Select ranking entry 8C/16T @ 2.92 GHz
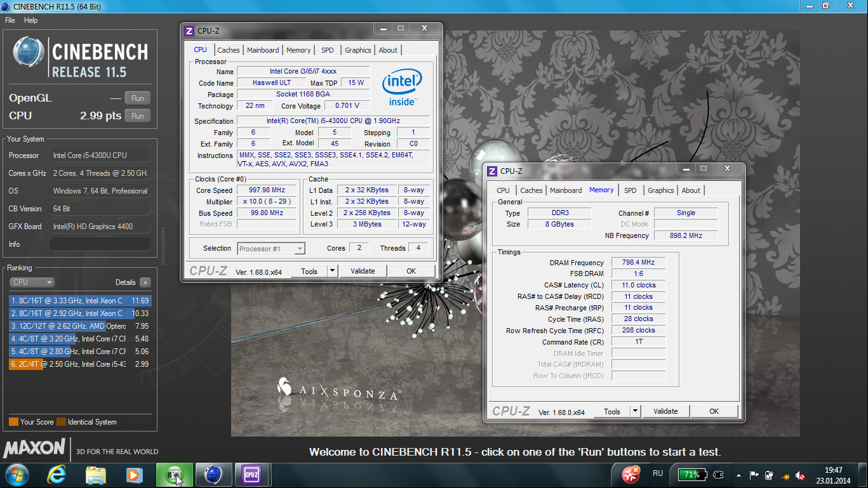Image resolution: width=868 pixels, height=488 pixels. pyautogui.click(x=80, y=313)
